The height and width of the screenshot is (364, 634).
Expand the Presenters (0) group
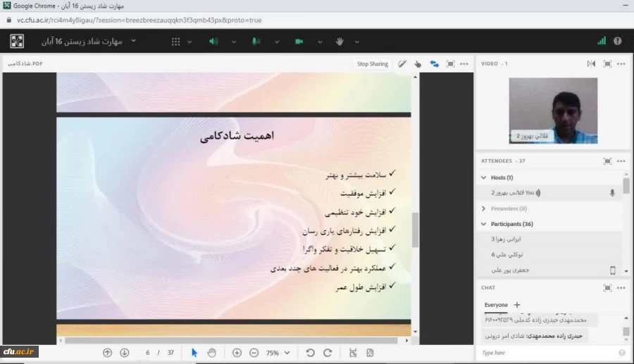(x=483, y=208)
